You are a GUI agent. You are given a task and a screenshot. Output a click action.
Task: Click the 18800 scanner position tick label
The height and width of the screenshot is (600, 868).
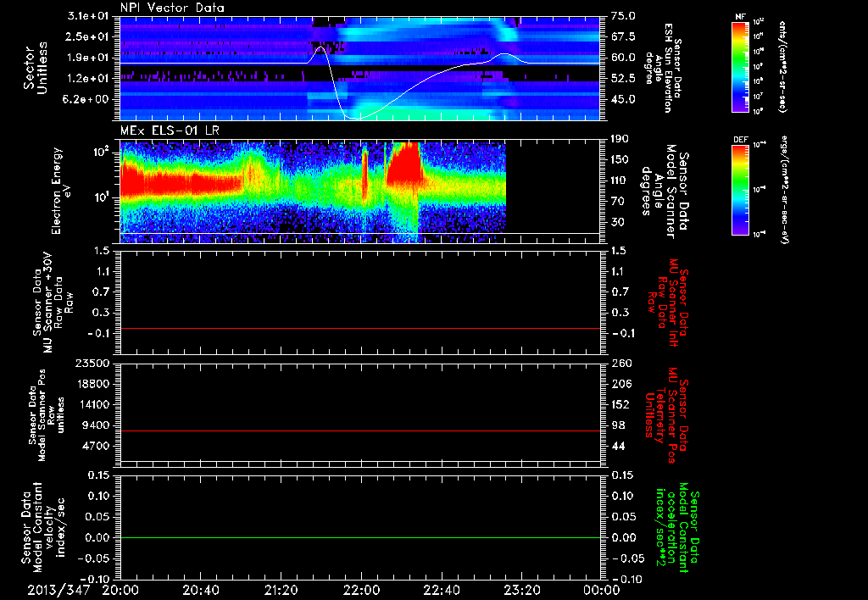click(x=92, y=384)
